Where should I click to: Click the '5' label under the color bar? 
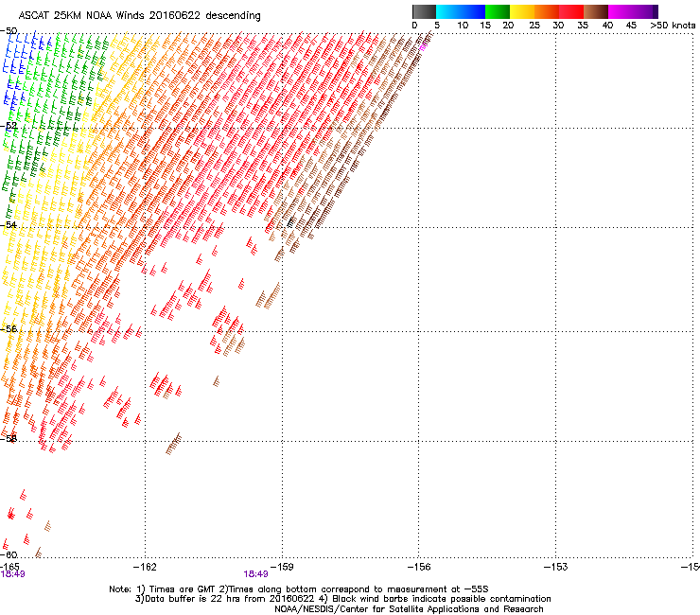437,26
